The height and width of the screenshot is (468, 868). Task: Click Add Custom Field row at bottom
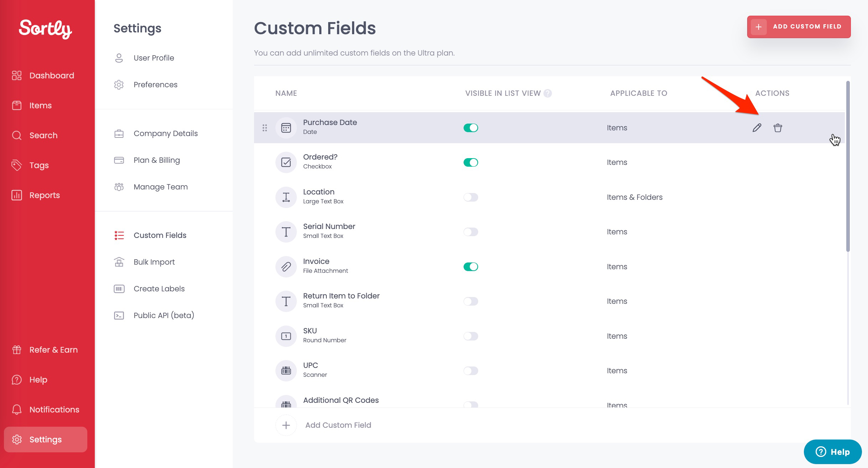(x=338, y=425)
